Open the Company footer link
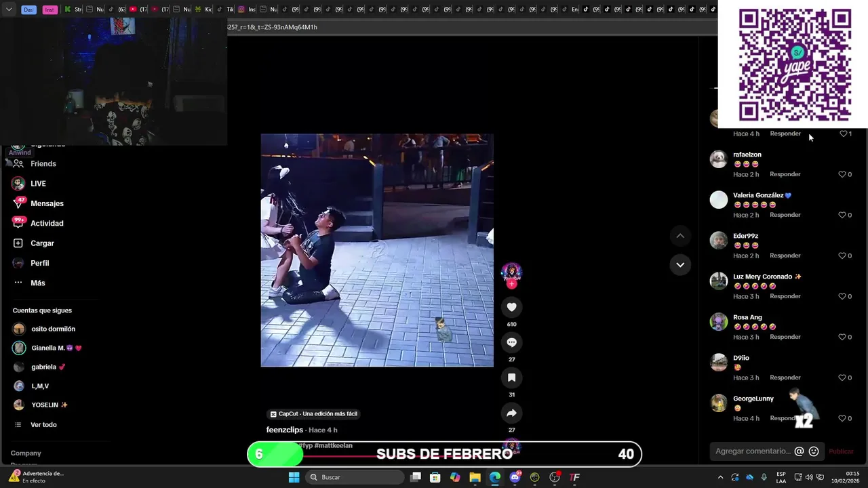Viewport: 868px width, 488px height. point(26,453)
